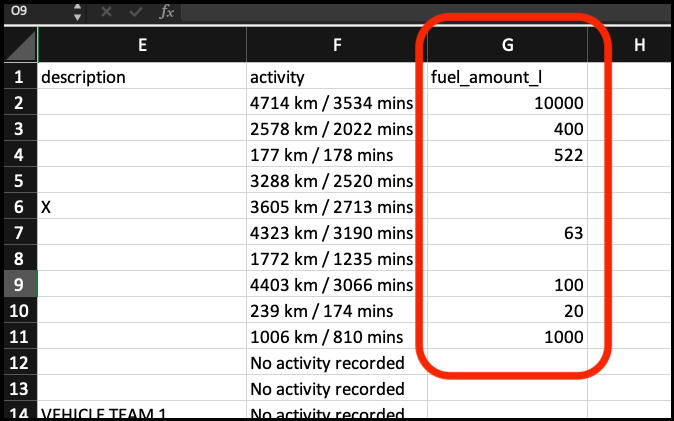674x421 pixels.
Task: Select the cell containing 10000
Action: coord(507,103)
